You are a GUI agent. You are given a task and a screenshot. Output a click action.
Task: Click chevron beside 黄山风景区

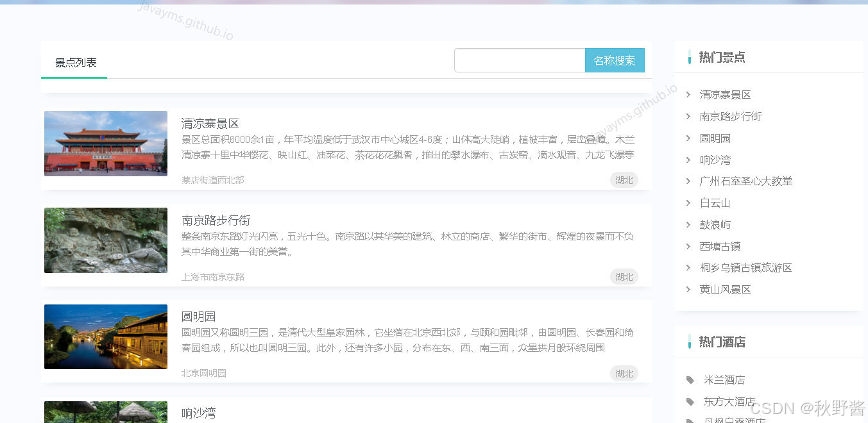[x=688, y=290]
